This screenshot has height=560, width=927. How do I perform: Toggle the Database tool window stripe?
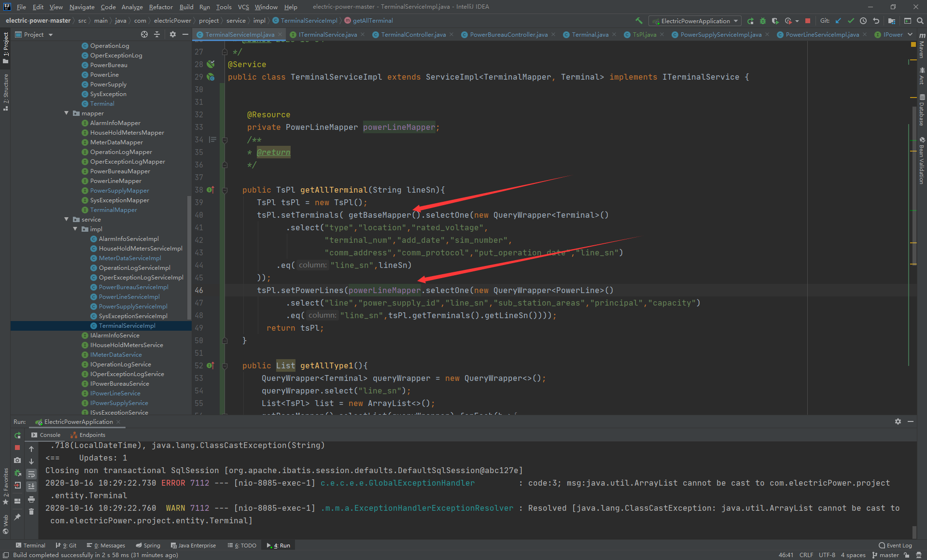coord(922,110)
